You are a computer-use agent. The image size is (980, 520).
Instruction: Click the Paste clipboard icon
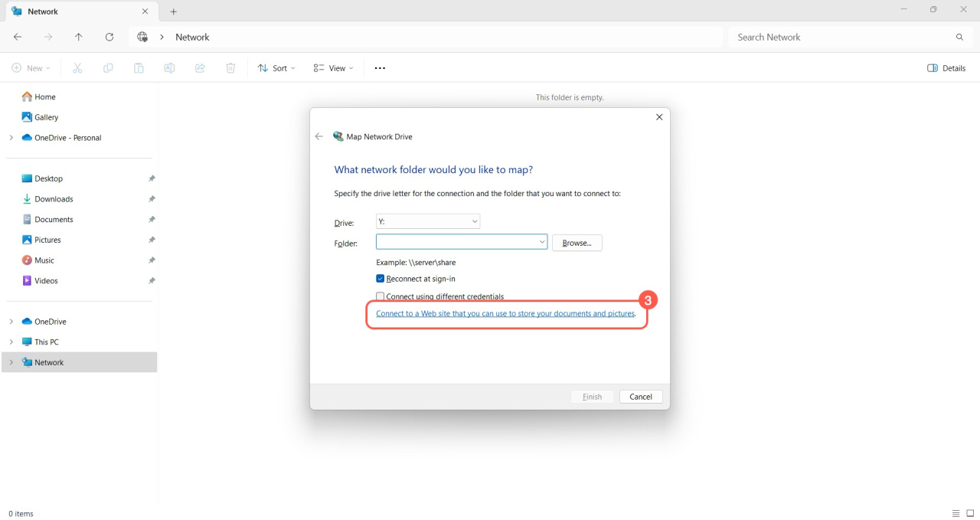(139, 68)
